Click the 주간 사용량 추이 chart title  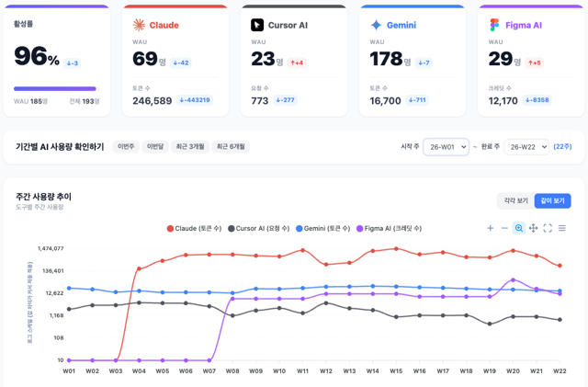43,197
